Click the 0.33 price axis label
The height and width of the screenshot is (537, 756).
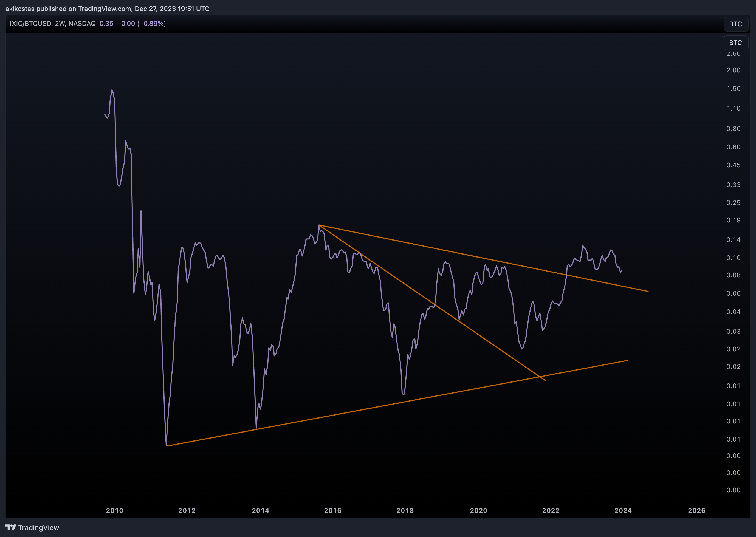(734, 185)
